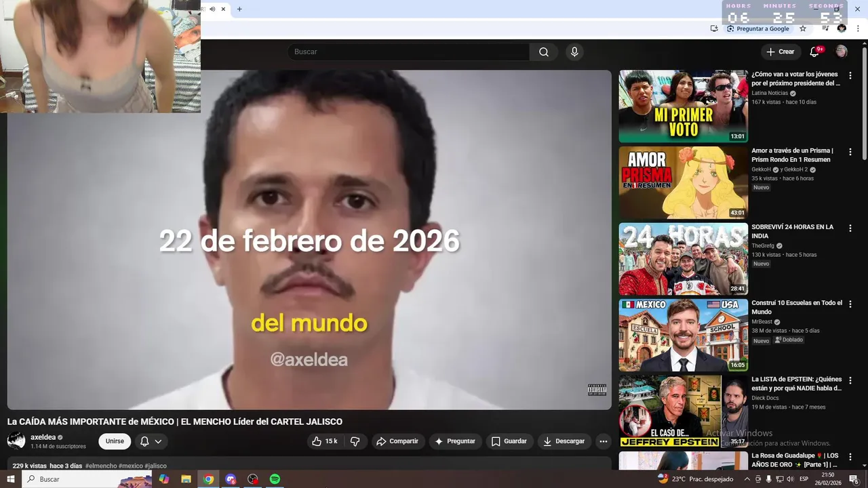Open 'SOBREVIVÍ 24 HORAS EN LA INDIA' title
The width and height of the screenshot is (868, 488).
pyautogui.click(x=793, y=231)
